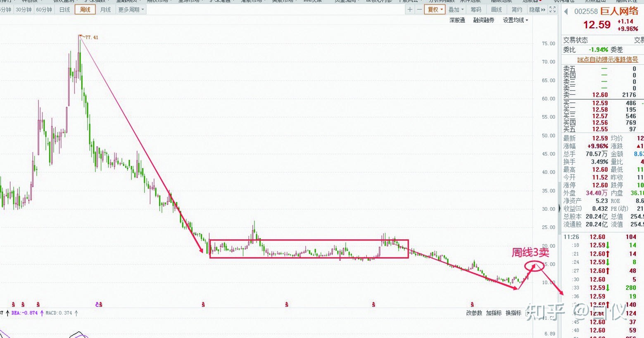Click the 换指标 button
The image size is (644, 338).
(513, 313)
